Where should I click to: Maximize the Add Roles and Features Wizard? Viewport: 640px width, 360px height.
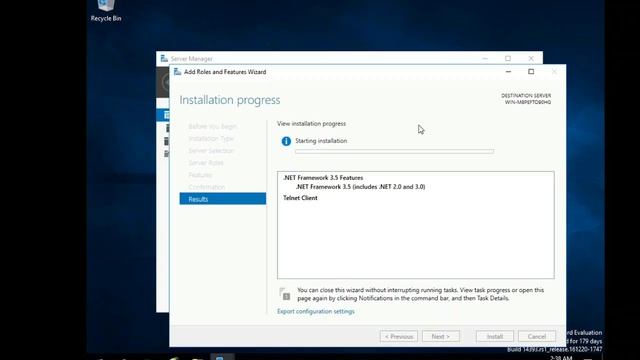click(x=531, y=71)
